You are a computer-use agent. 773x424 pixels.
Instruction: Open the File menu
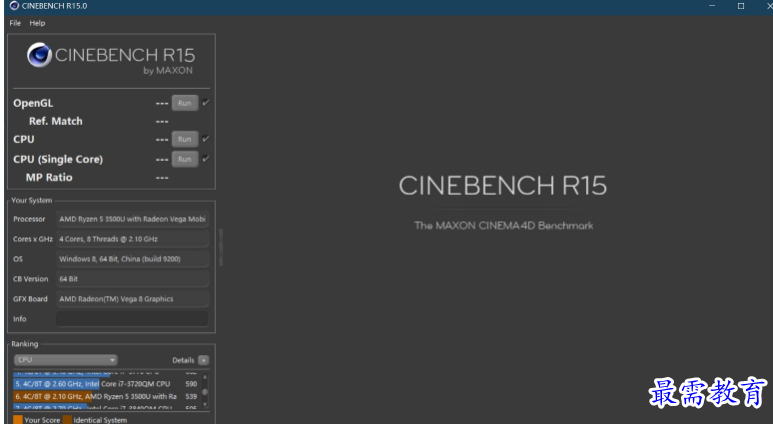(x=15, y=23)
